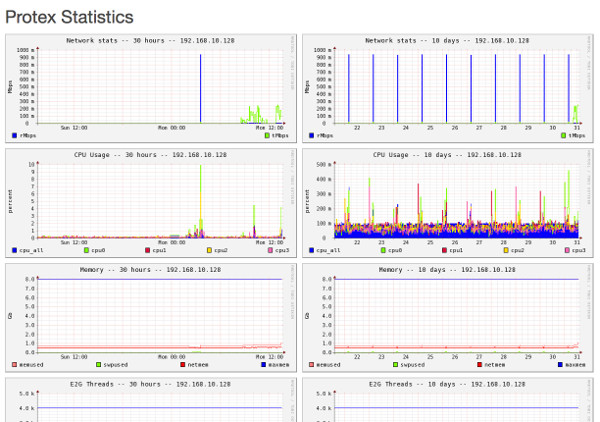Click 'cpu1' label in CPU 10 days legend
600x422 pixels.
456,250
